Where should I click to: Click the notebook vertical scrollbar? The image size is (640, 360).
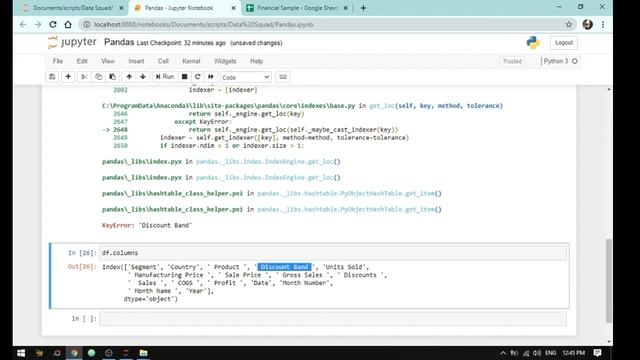coord(609,280)
